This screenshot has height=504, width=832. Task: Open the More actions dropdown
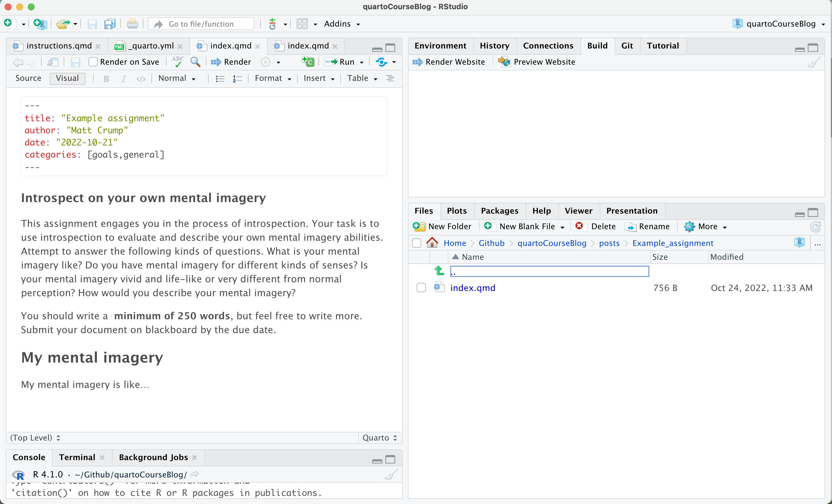[706, 227]
